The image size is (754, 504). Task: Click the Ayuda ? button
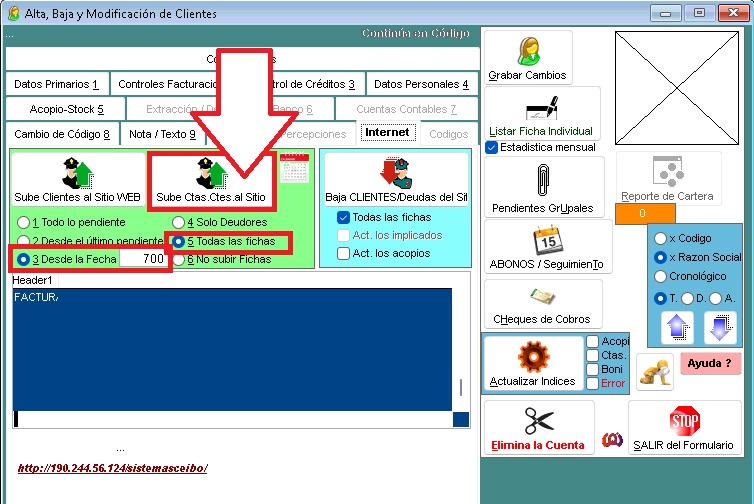coord(710,364)
